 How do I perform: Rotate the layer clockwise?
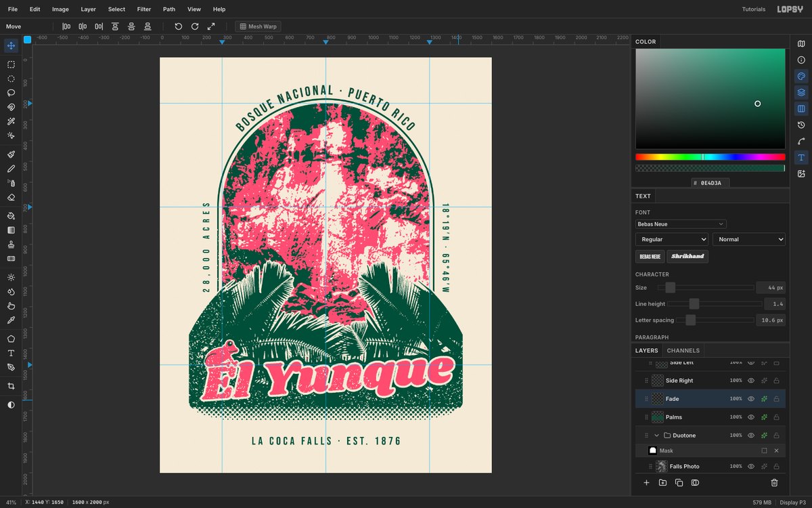pyautogui.click(x=195, y=26)
